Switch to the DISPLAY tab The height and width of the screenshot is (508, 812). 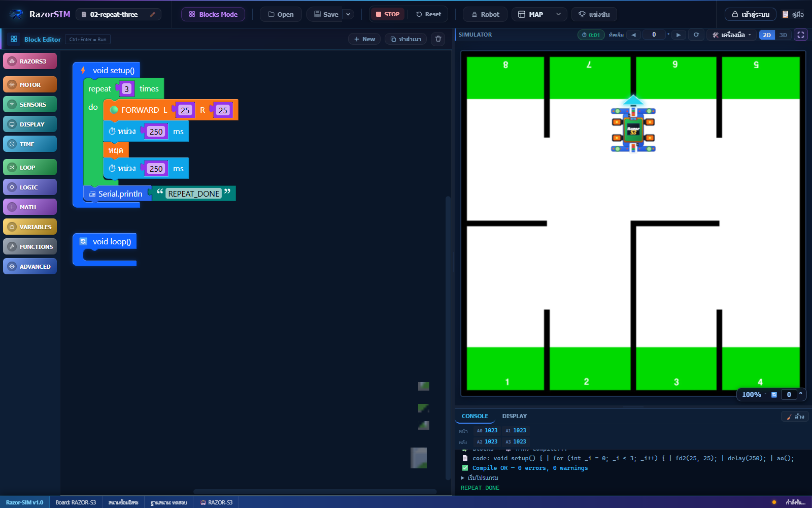pos(515,416)
